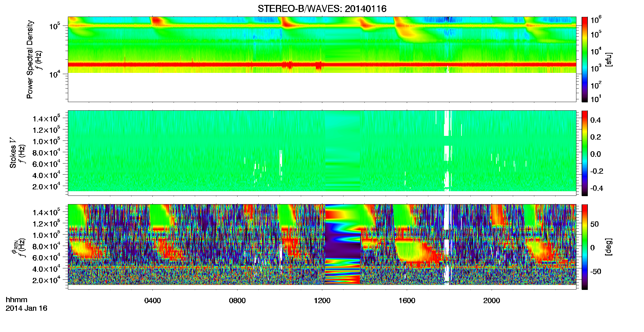This screenshot has width=644, height=332.
Task: Select the Stokes V colorbar
Action: 585,153
